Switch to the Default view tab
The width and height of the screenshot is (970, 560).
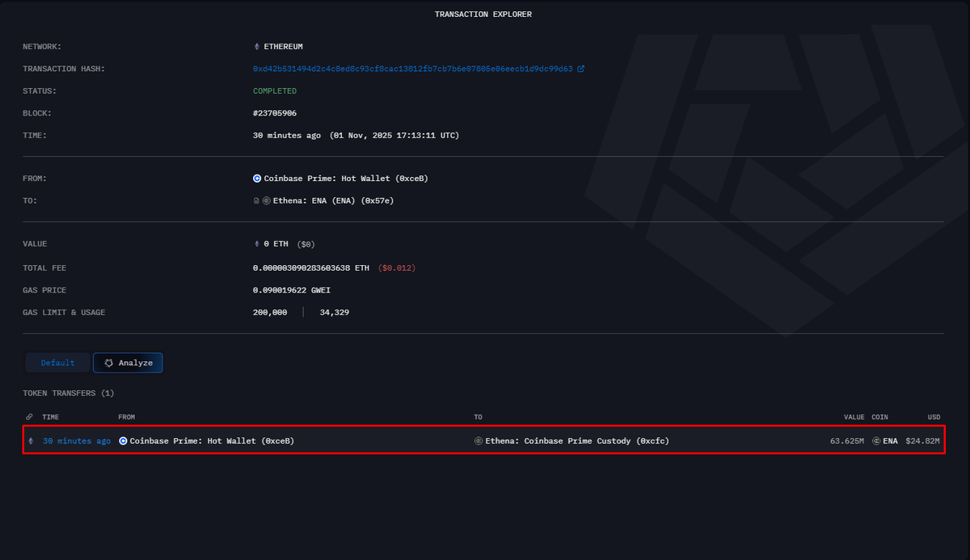coord(57,362)
